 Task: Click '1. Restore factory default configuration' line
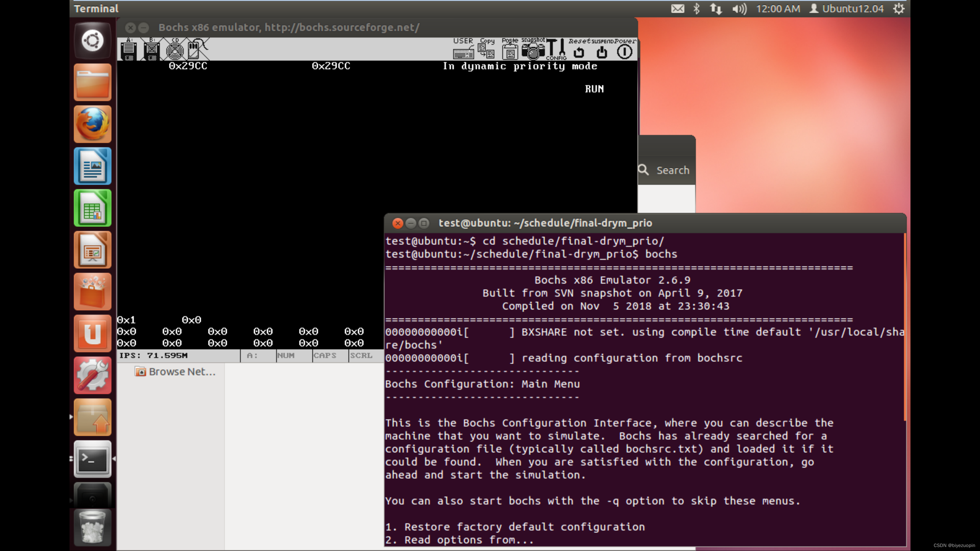coord(515,527)
